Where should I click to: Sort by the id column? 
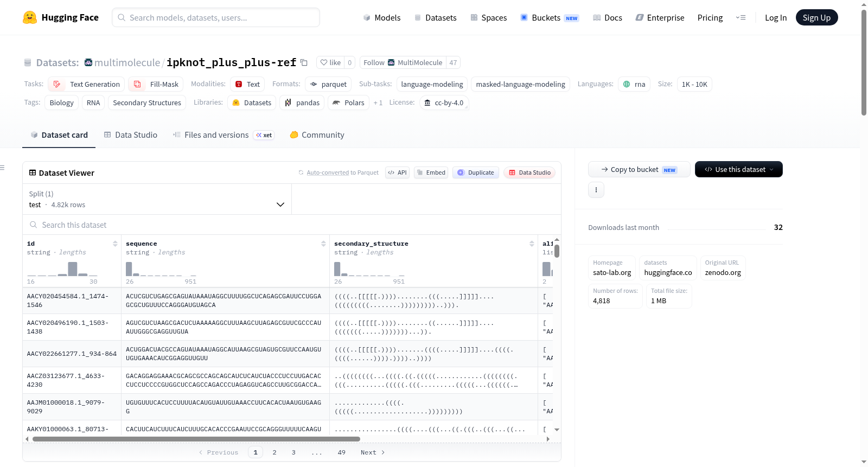[x=115, y=244]
